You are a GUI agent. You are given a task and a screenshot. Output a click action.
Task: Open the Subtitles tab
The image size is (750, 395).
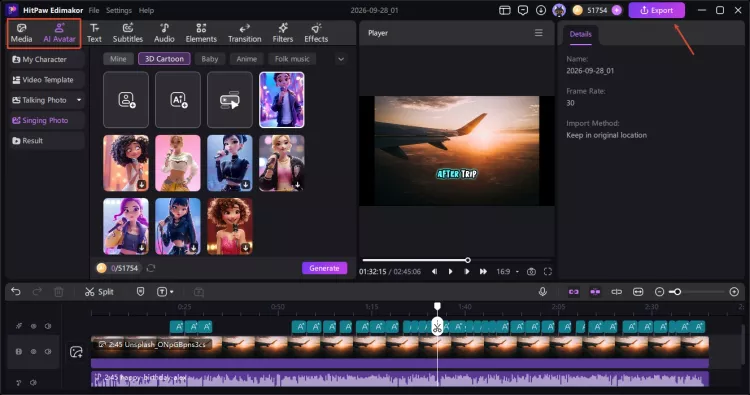128,33
